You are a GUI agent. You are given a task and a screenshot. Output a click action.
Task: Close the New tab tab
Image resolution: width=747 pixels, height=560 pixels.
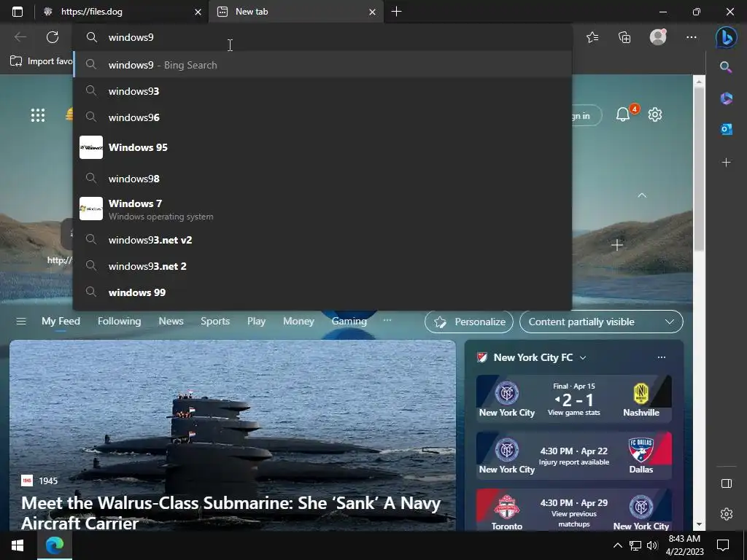click(372, 12)
